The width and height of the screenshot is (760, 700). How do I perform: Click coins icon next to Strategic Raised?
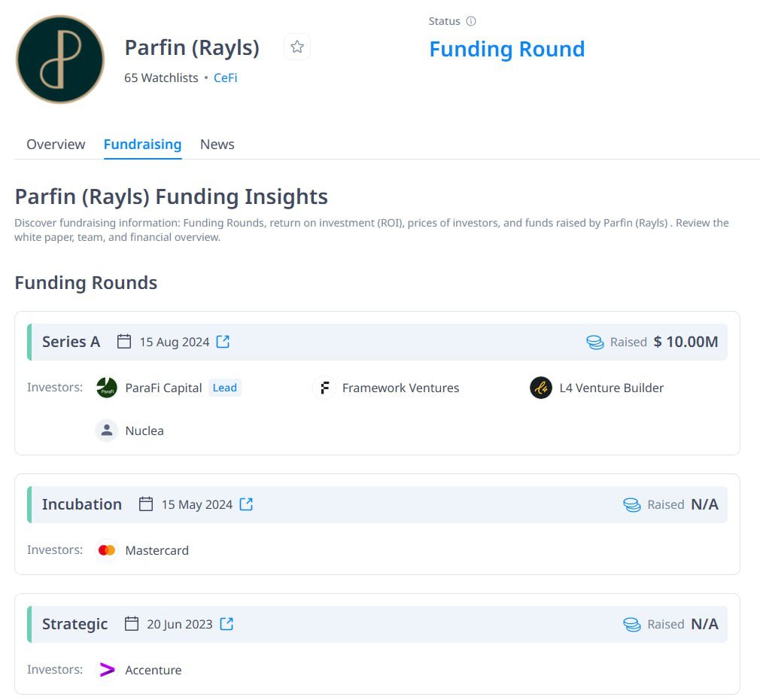click(631, 625)
